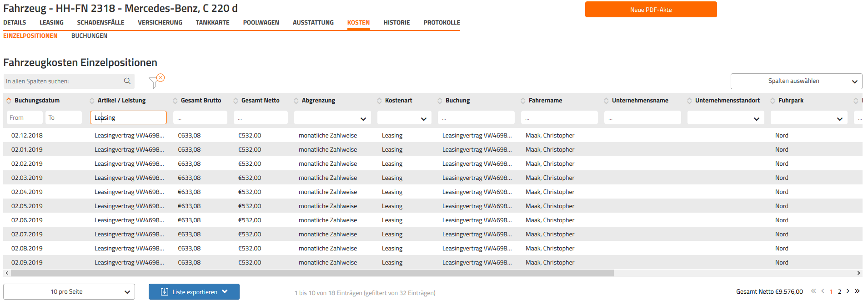Click Neue PDF-Akte button

point(651,10)
